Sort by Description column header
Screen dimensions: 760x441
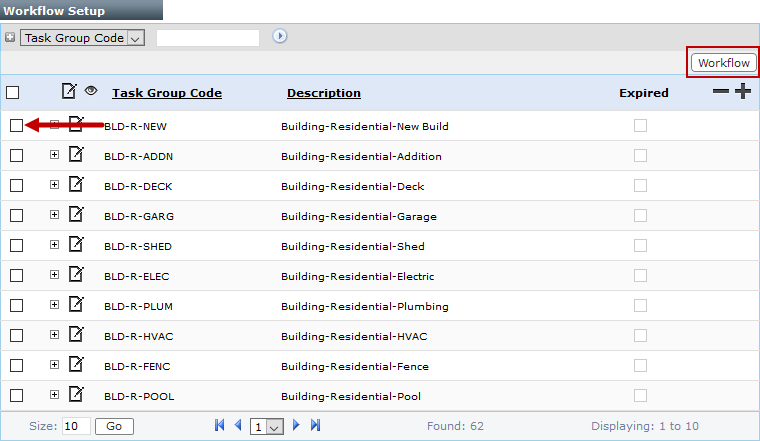coord(323,93)
